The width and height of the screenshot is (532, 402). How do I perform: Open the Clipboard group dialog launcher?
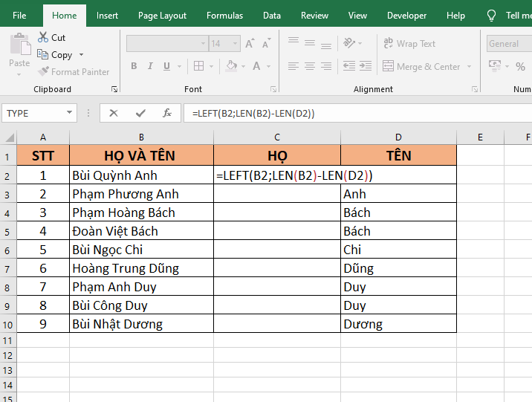[x=114, y=89]
